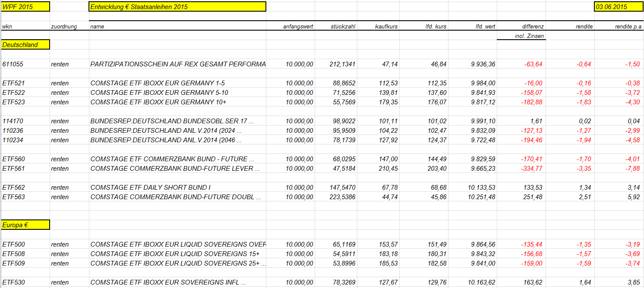Screen dimensions: 644x288
Task: Click rendite value 0,02
Action: click(570, 121)
